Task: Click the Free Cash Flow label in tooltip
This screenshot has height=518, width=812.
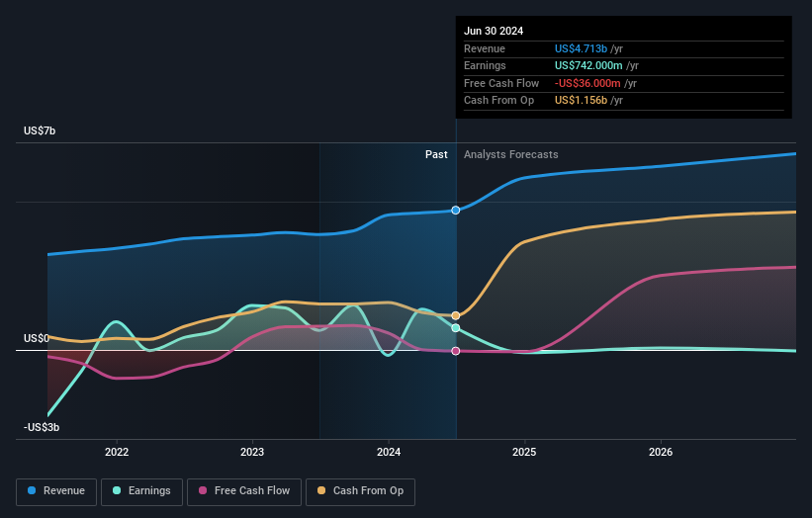Action: 501,83
